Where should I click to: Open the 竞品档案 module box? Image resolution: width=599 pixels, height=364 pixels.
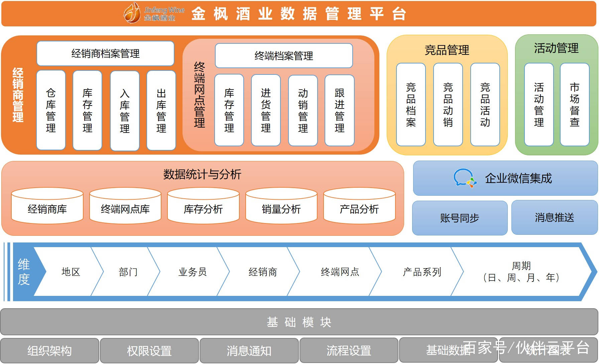tap(411, 105)
